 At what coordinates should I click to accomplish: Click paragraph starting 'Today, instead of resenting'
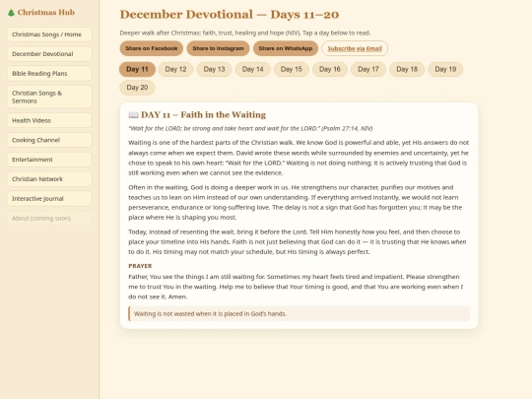click(298, 242)
